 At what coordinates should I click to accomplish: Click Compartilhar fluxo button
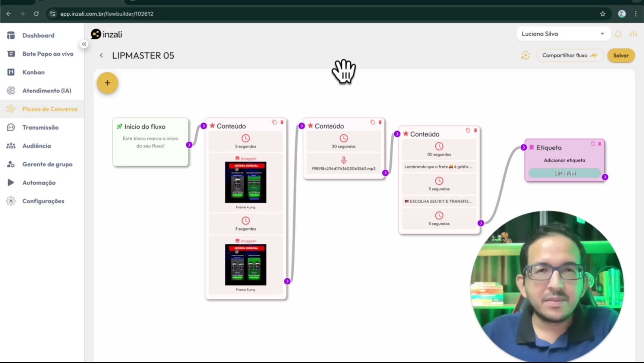(570, 55)
